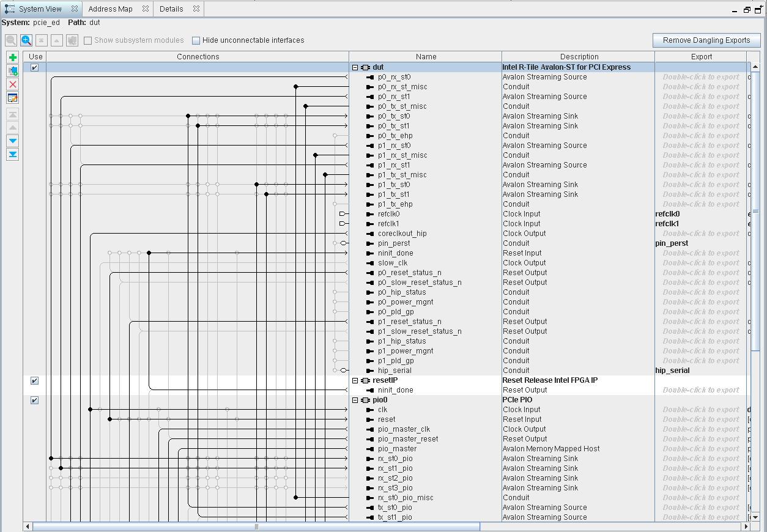Uncheck the Use box for dut
This screenshot has width=767, height=532.
35,67
